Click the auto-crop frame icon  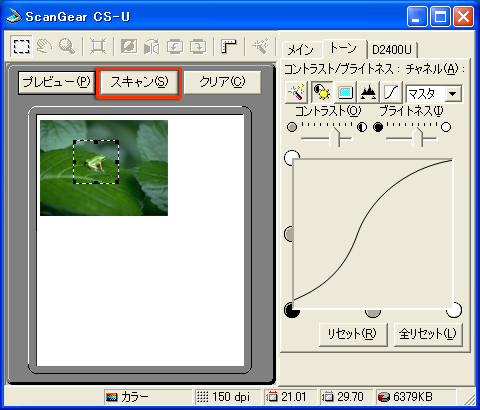[98, 46]
